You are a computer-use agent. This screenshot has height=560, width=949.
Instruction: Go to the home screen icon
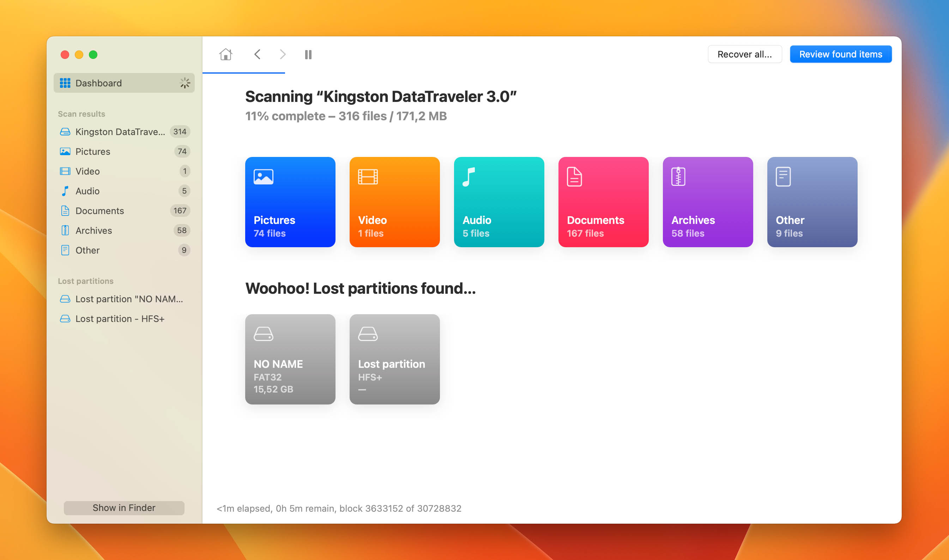[225, 54]
